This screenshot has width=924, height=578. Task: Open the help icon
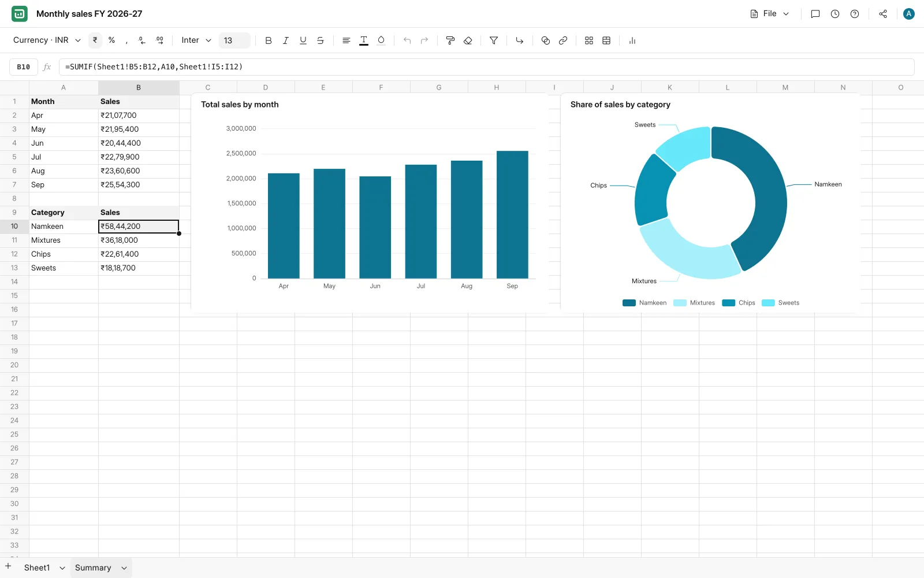855,14
